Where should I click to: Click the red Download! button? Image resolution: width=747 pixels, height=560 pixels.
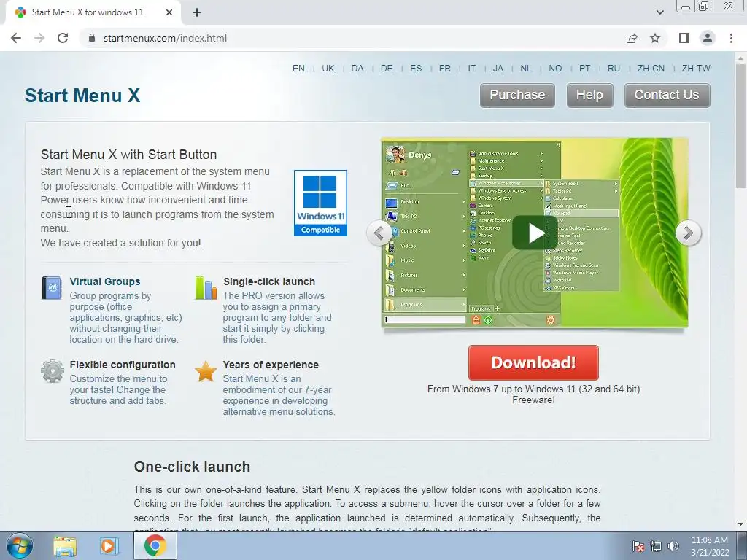(x=533, y=362)
